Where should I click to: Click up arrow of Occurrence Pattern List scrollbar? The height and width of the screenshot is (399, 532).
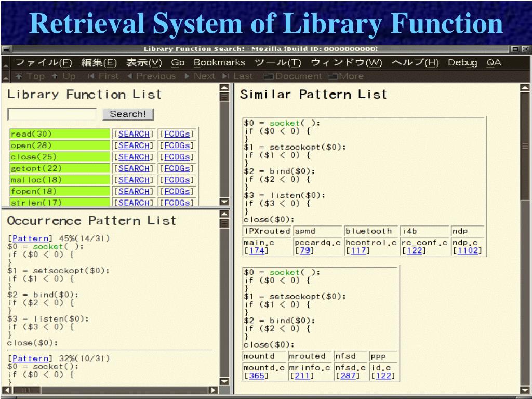coord(224,214)
